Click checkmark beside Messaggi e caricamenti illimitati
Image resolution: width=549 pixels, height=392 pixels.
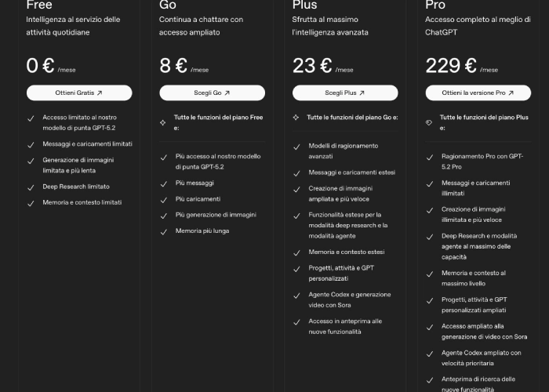[x=430, y=183]
